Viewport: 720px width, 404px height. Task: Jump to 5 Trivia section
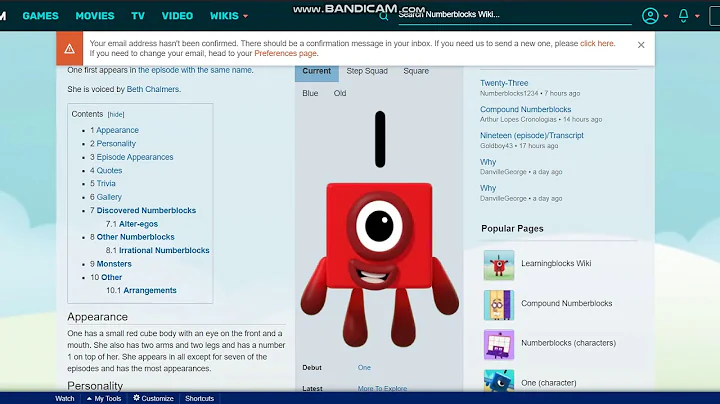[x=103, y=184]
